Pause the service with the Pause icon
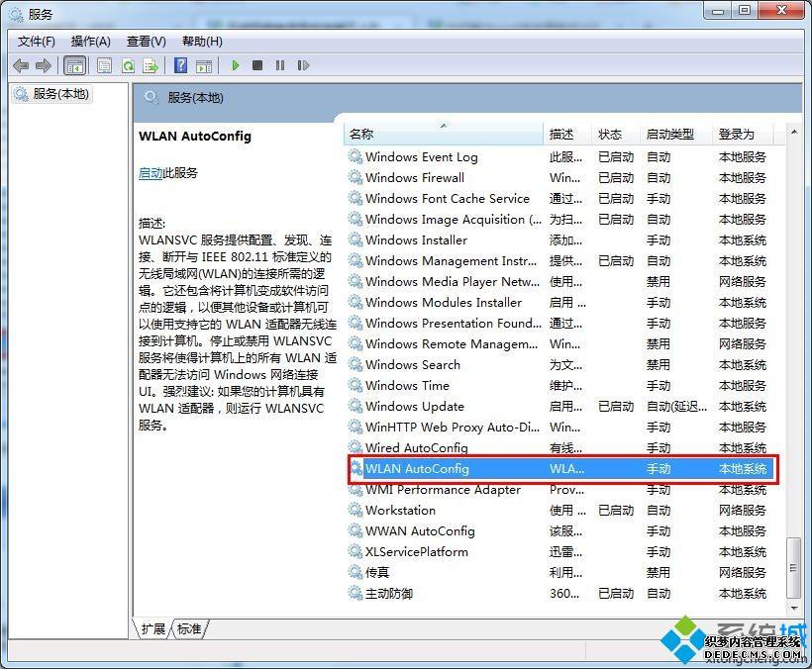 (x=280, y=65)
